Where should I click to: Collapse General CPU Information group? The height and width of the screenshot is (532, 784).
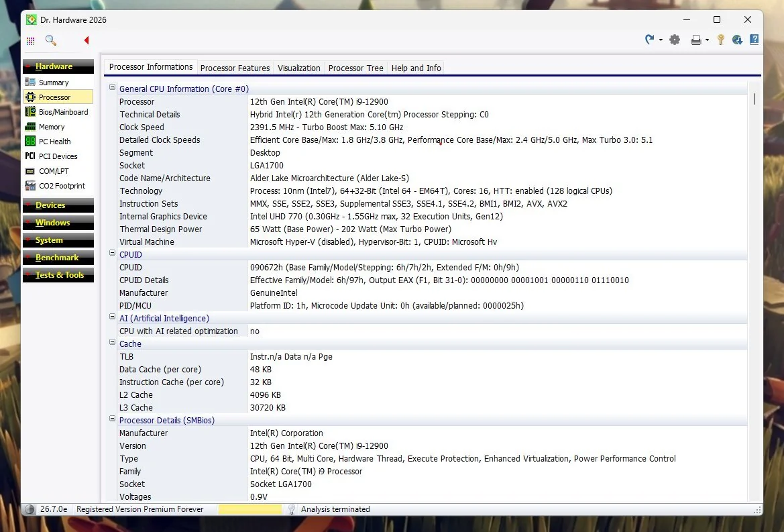click(x=113, y=87)
